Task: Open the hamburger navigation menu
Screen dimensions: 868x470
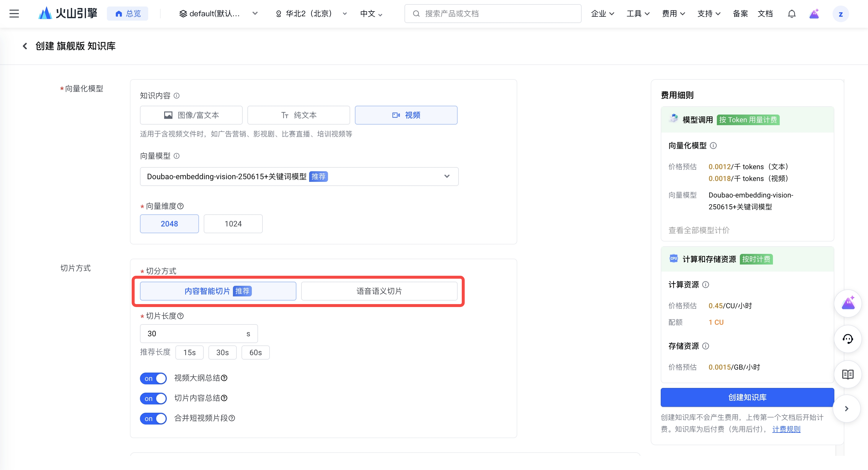Action: (x=14, y=14)
